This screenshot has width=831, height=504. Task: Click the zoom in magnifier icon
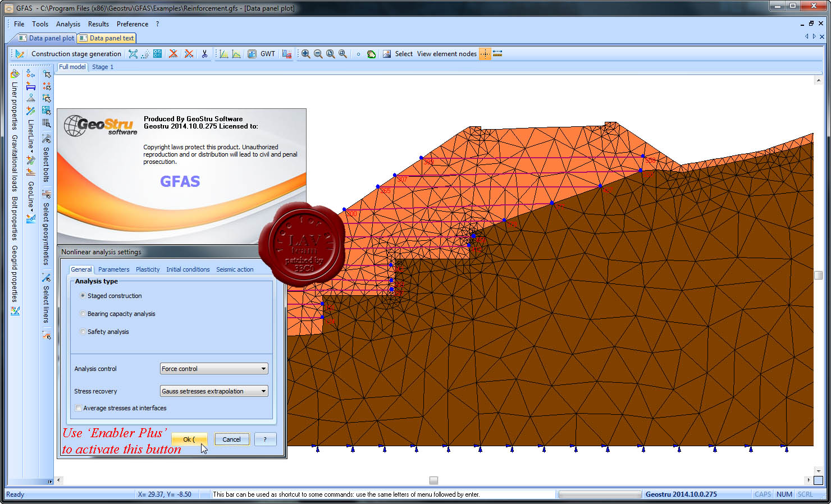pyautogui.click(x=305, y=54)
